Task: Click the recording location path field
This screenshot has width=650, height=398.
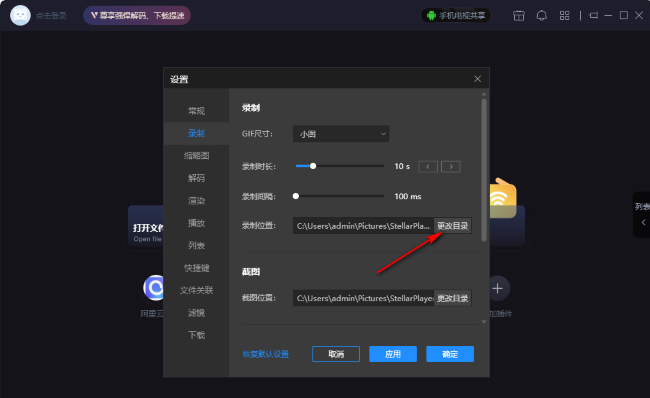Action: tap(364, 226)
